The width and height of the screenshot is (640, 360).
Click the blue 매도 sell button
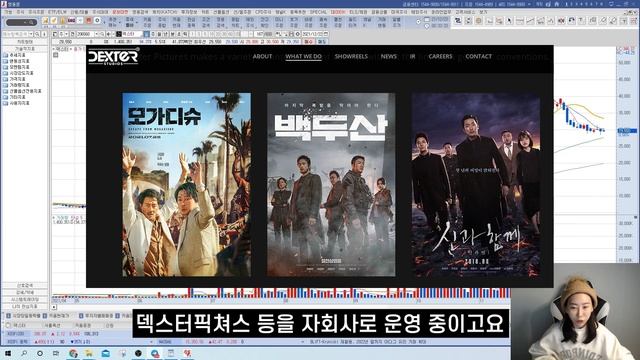pyautogui.click(x=322, y=42)
